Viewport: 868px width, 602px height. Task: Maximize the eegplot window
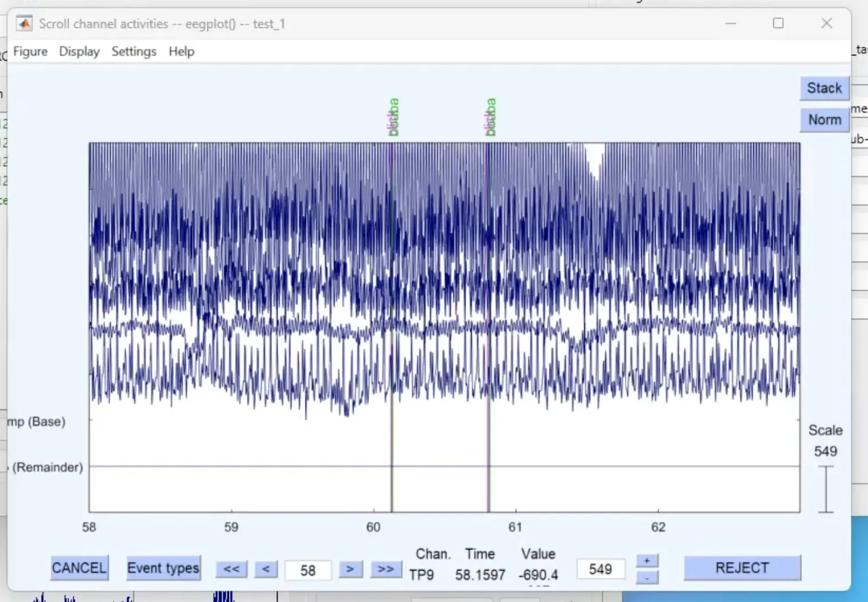(x=778, y=23)
